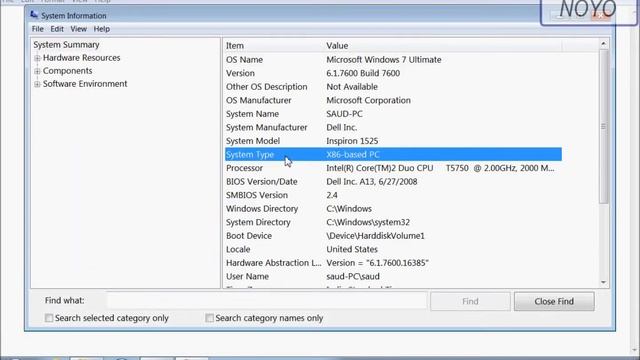The image size is (640, 360).
Task: Select the User Name row
Action: point(393,276)
